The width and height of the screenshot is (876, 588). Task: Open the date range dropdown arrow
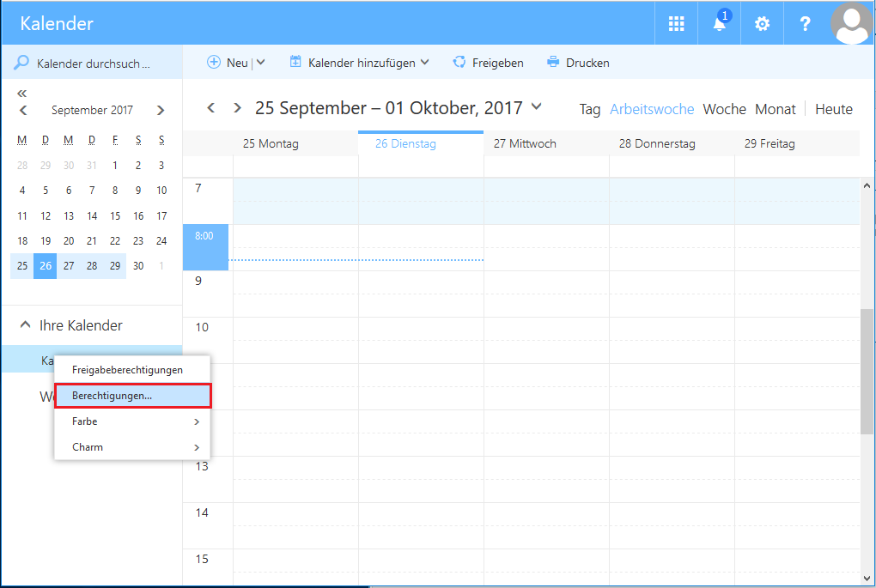(x=537, y=108)
